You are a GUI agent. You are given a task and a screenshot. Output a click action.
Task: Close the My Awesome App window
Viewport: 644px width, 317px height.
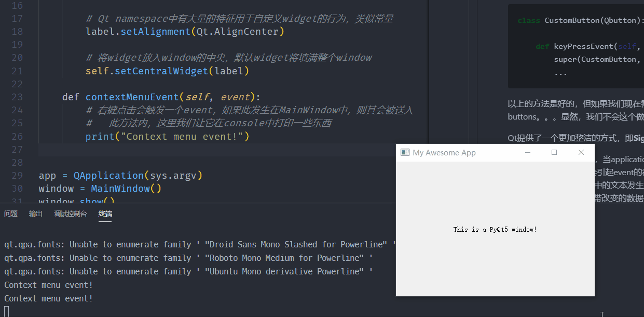tap(581, 152)
